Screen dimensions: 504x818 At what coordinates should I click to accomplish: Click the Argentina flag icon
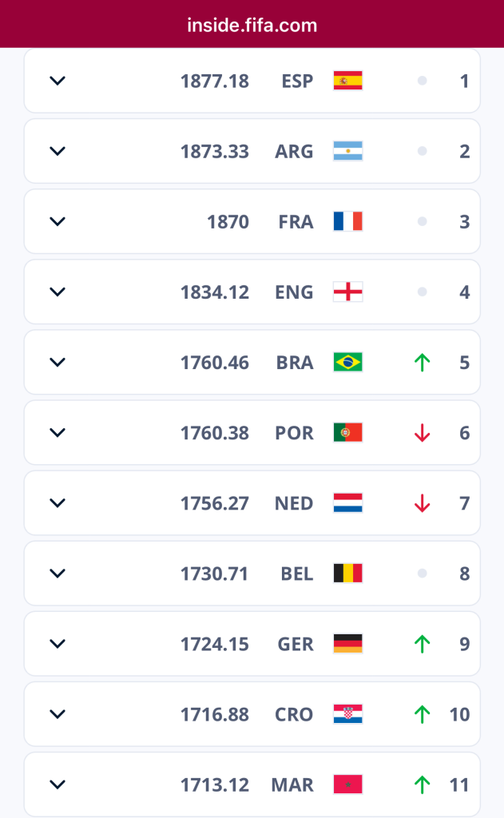348,151
